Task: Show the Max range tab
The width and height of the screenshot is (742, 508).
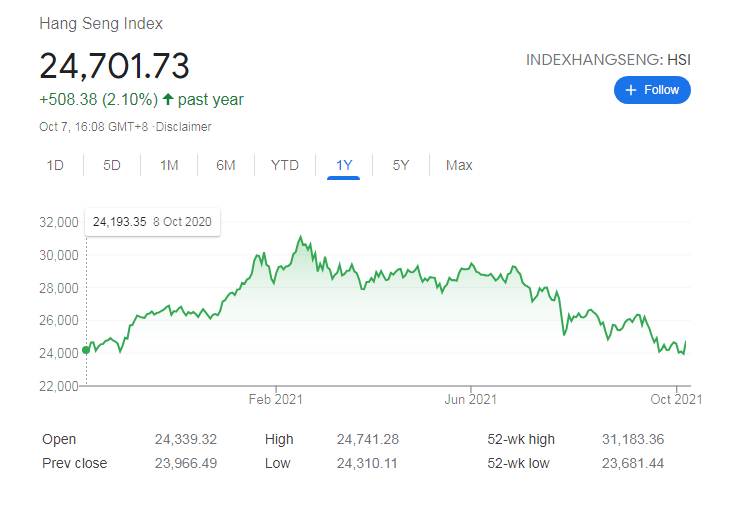Action: 459,165
